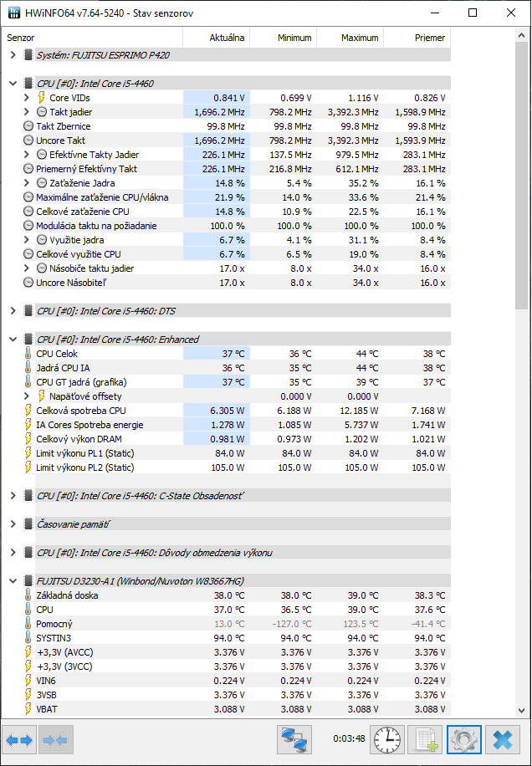This screenshot has width=532, height=766.
Task: Click the thermometer icon beside Jadrá CPU IA
Action: pos(28,367)
